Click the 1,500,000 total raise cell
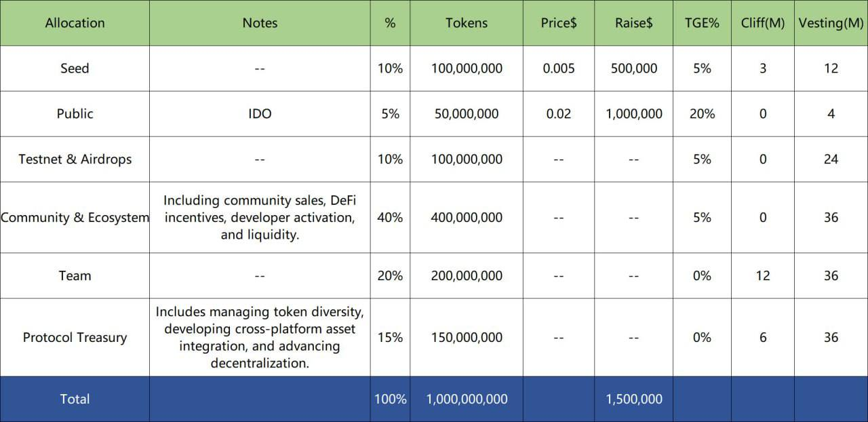Viewport: 868px width, 422px height. tap(634, 400)
